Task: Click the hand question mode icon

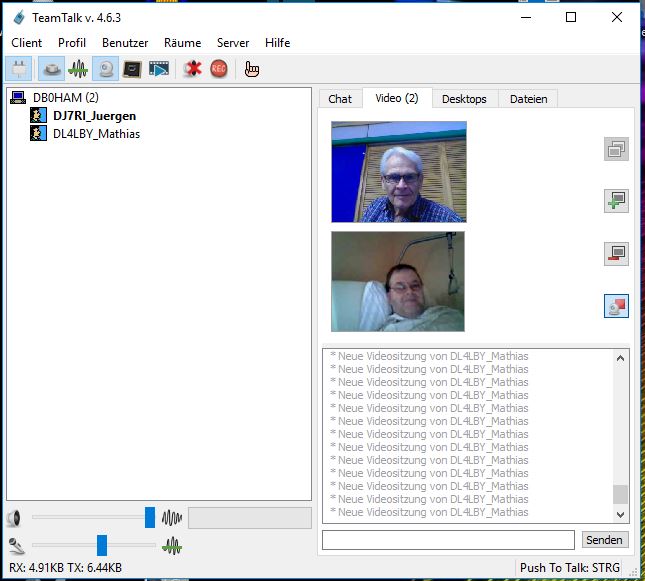Action: point(252,69)
